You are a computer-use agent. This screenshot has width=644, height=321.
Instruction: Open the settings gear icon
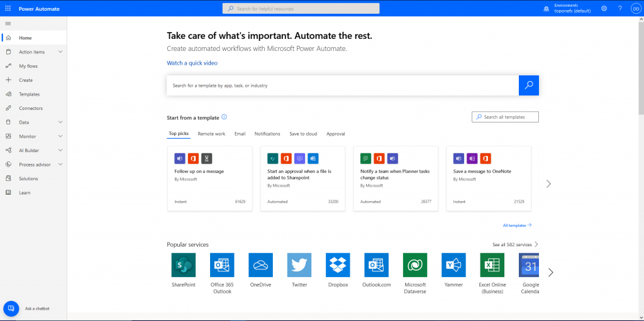coord(604,8)
